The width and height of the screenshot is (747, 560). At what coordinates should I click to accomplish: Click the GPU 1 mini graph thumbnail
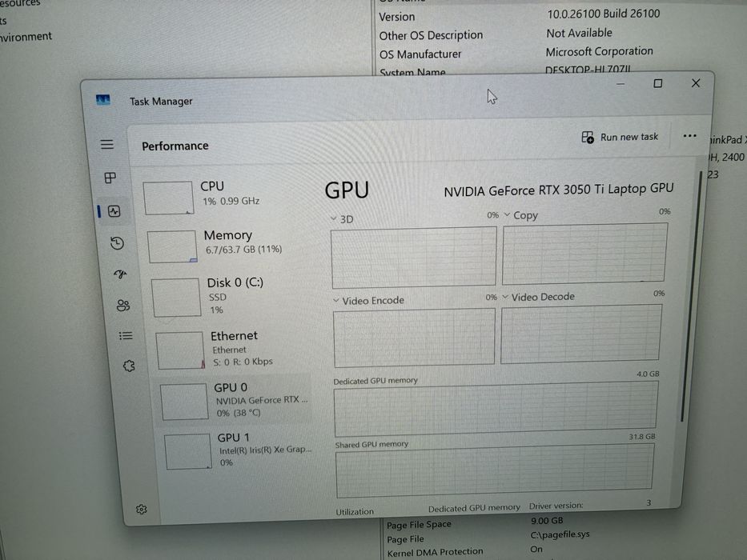coord(188,452)
